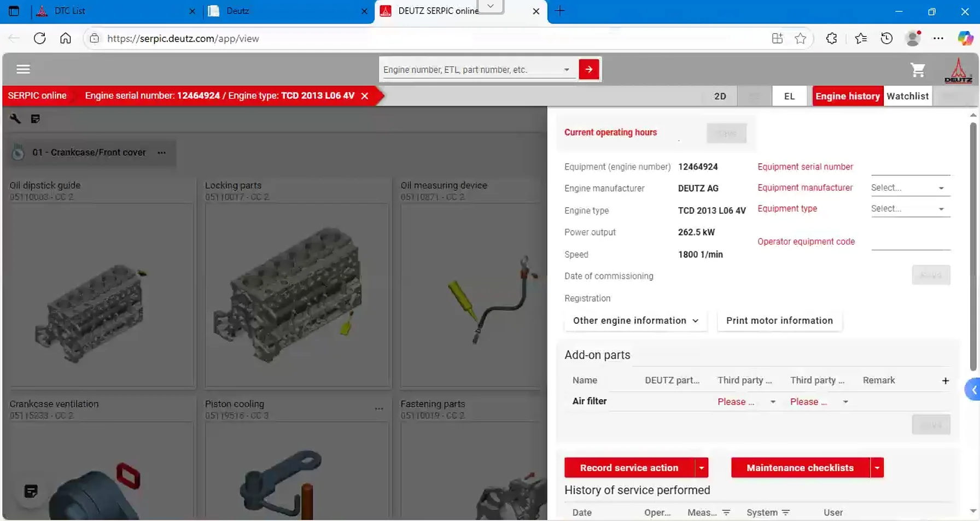Click Equipment serial number input
This screenshot has width=980, height=521.
911,167
